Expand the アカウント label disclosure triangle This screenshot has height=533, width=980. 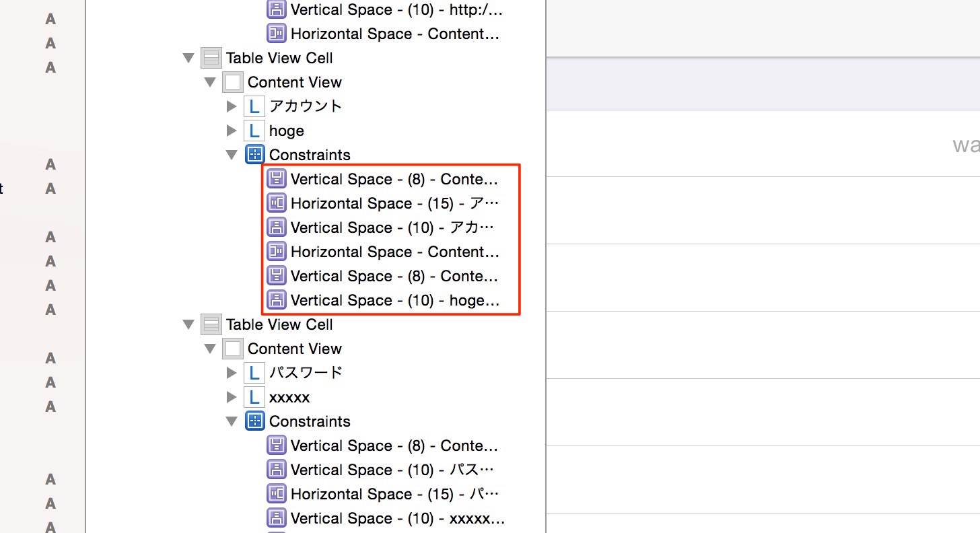[232, 106]
